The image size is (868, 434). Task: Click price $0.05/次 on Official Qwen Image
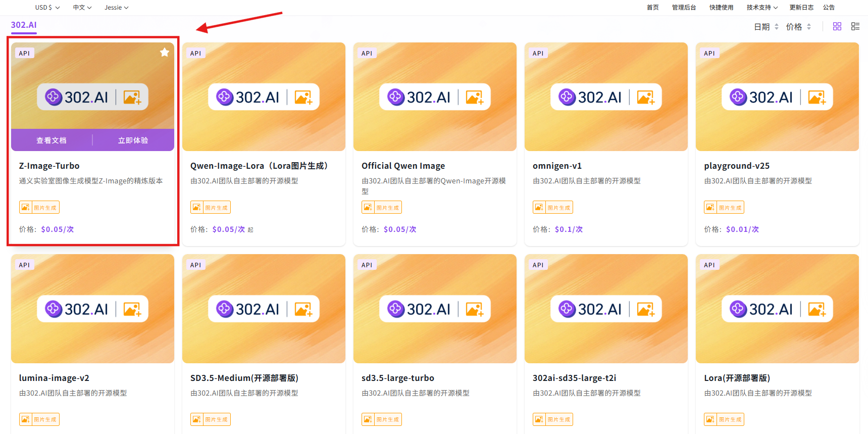pos(400,229)
